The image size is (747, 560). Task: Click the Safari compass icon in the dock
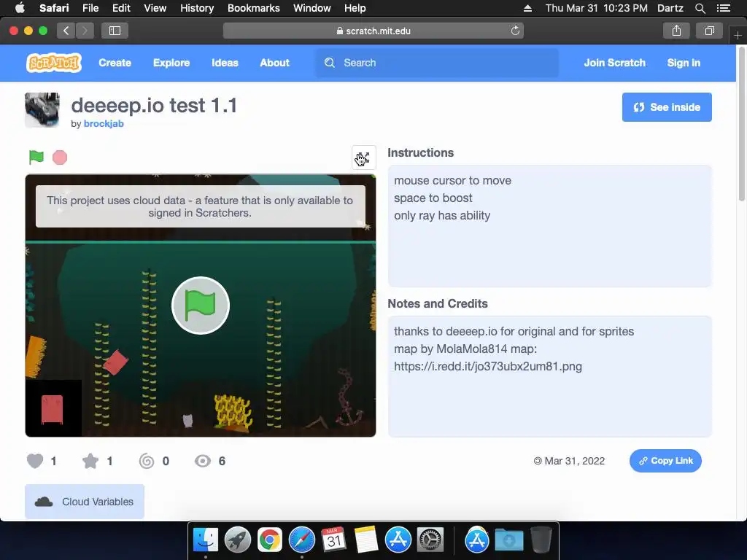pyautogui.click(x=301, y=540)
